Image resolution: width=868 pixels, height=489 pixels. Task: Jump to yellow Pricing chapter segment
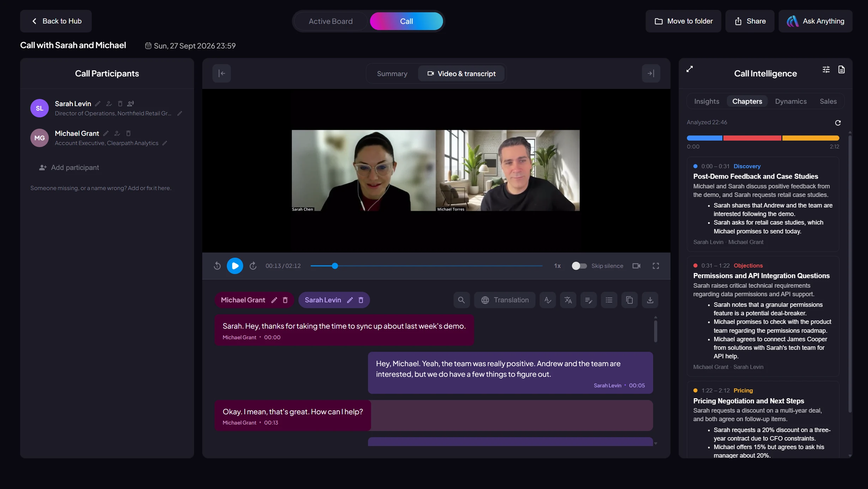pyautogui.click(x=810, y=138)
